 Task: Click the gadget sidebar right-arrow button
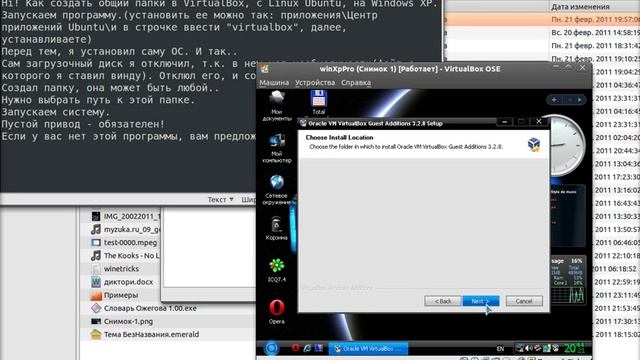580,100
